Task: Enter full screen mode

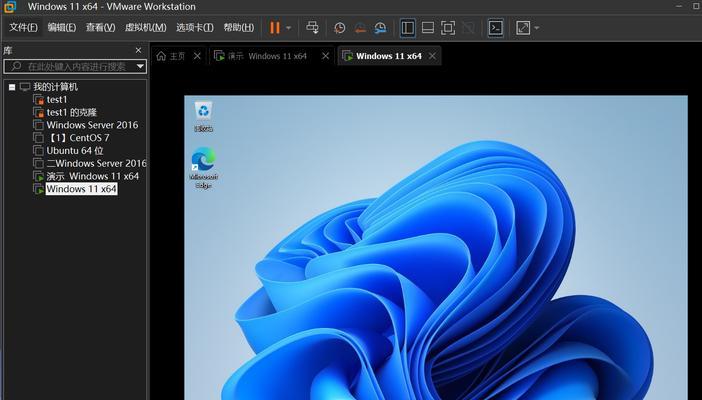Action: [448, 28]
